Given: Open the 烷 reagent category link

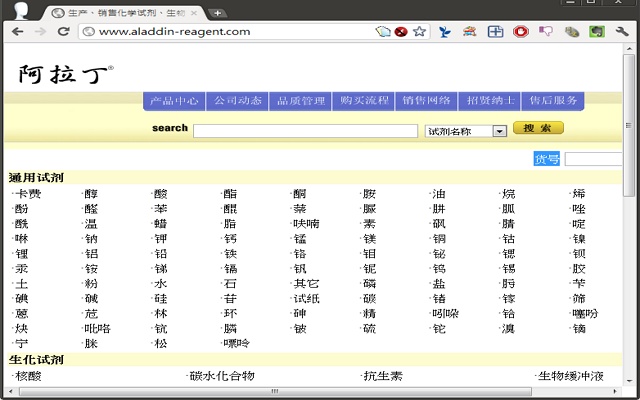Looking at the screenshot, I should 509,194.
